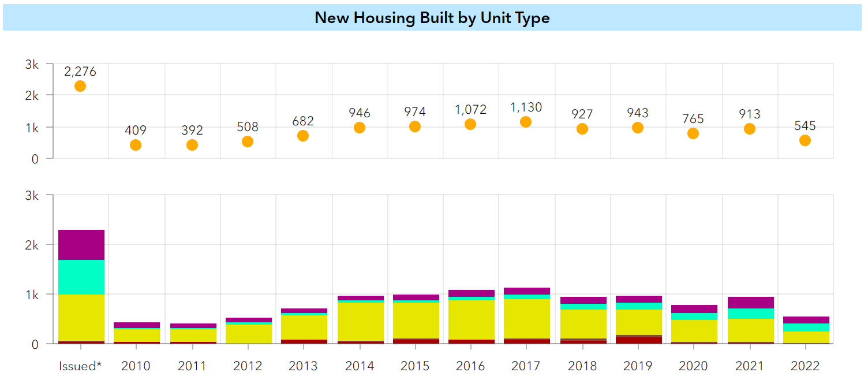This screenshot has width=868, height=387.
Task: Click the 2020 marker showing 765
Action: coord(693,133)
